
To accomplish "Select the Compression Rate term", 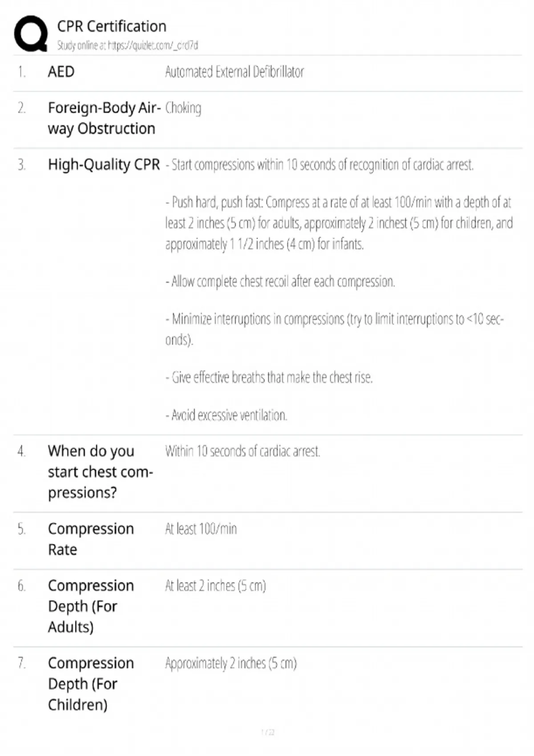I will pos(91,539).
